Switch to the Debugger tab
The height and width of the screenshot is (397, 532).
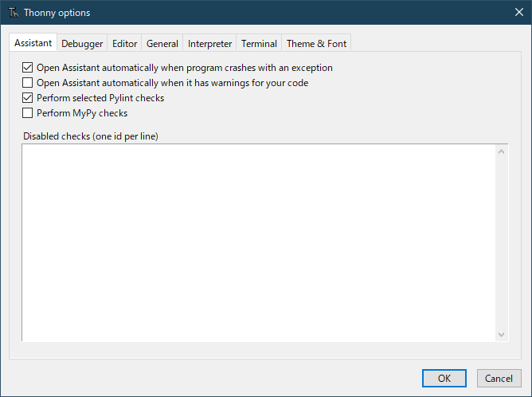(82, 44)
